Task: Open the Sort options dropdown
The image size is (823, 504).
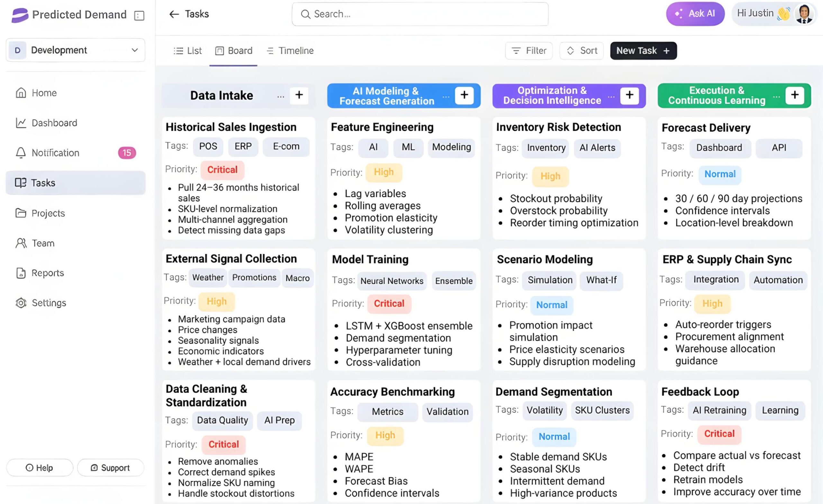Action: [582, 51]
